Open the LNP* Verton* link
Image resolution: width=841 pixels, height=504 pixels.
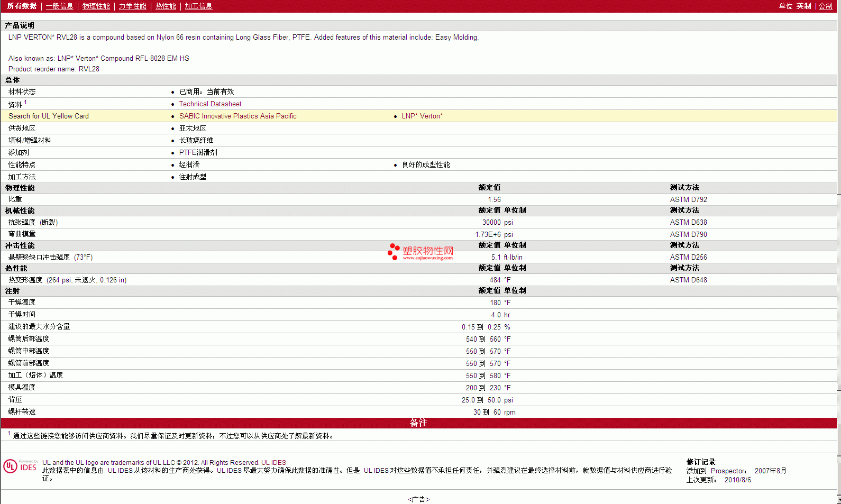(x=422, y=116)
